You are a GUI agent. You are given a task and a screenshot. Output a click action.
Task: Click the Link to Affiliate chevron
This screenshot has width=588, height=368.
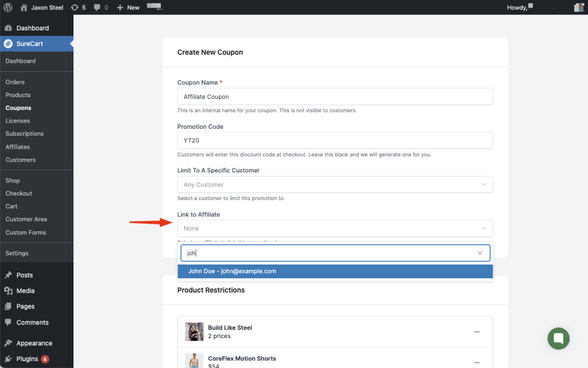(483, 228)
